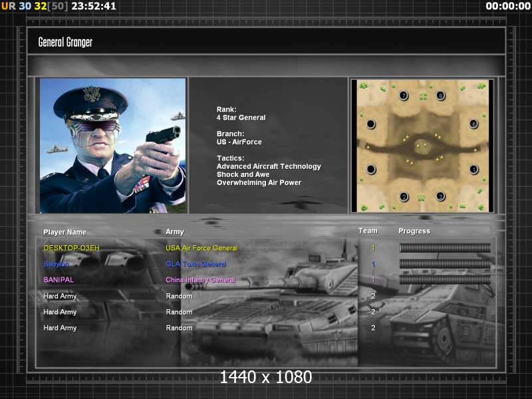Click the 'Army' column header
The height and width of the screenshot is (399, 532).
(x=175, y=231)
